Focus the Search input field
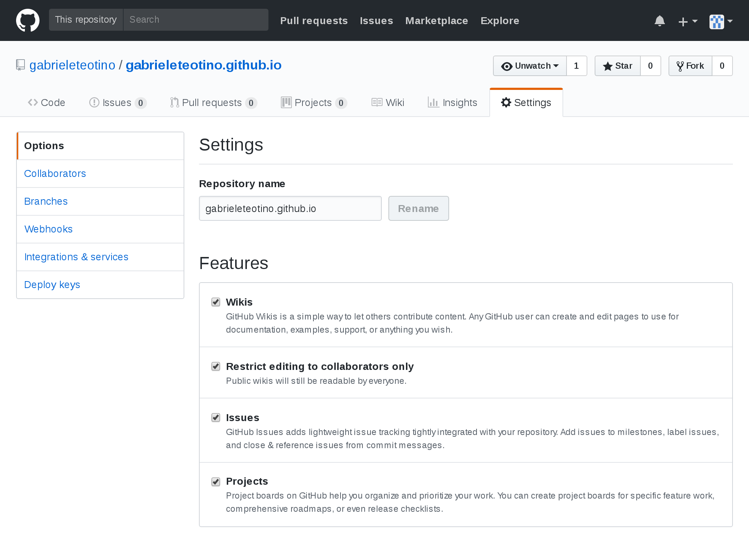This screenshot has height=560, width=749. pyautogui.click(x=196, y=20)
